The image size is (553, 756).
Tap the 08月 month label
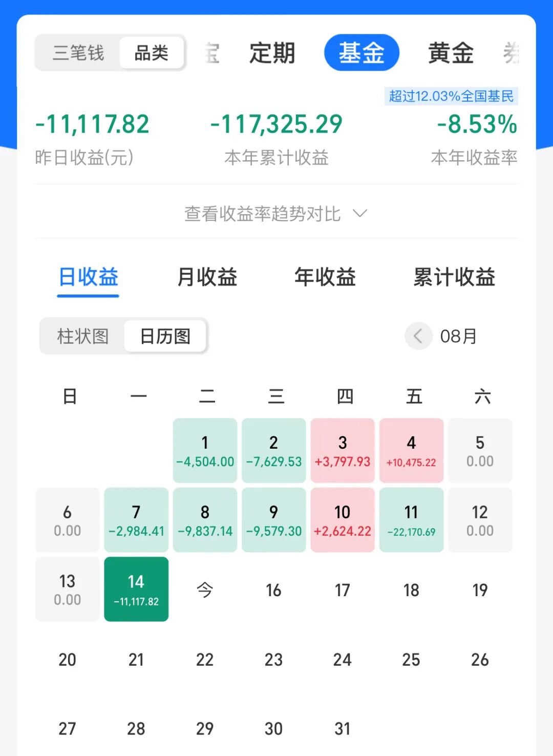pyautogui.click(x=459, y=337)
